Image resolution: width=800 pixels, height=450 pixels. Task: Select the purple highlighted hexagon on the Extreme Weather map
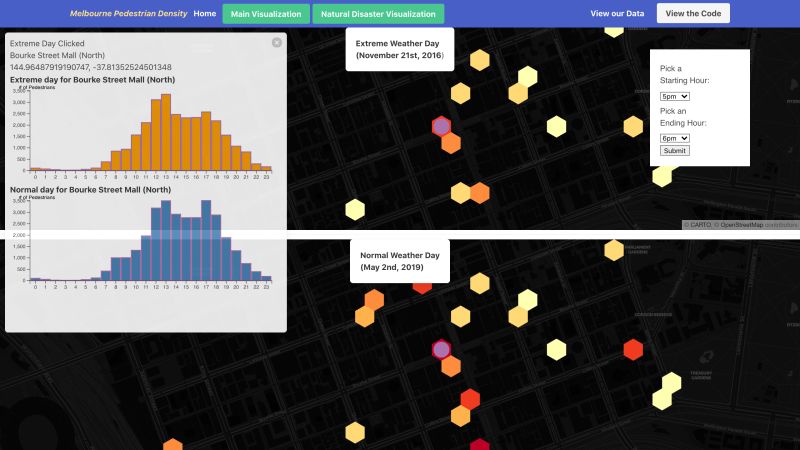[441, 126]
